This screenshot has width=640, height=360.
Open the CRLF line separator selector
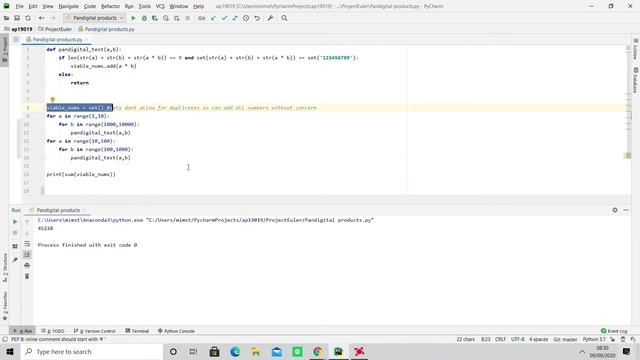click(500, 339)
